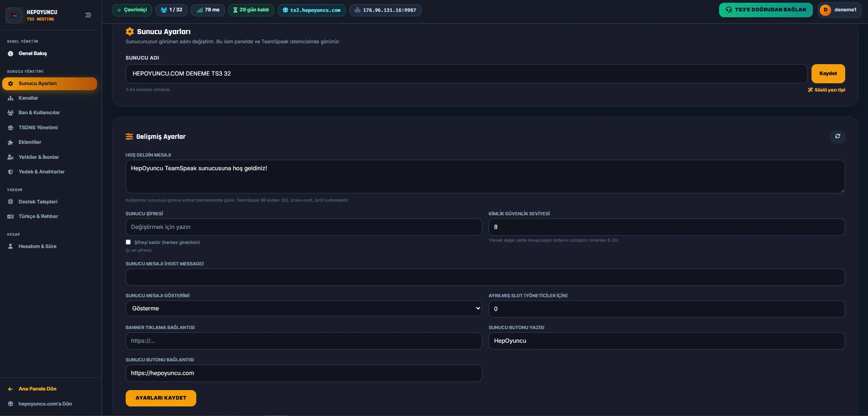
Task: Open the Eklentiler menu item
Action: [50, 142]
